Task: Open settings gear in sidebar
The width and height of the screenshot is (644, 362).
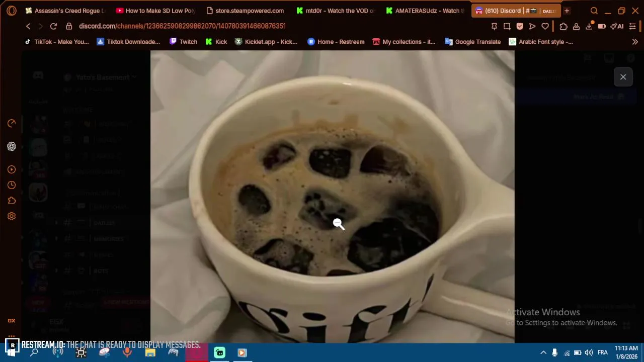Action: 12,216
